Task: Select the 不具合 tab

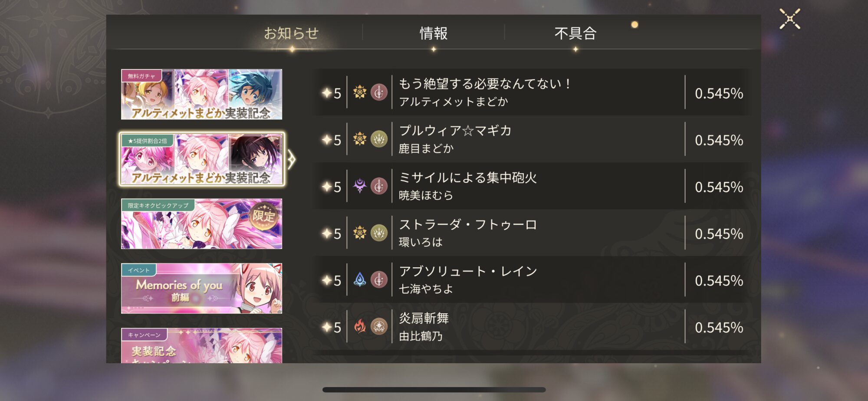Action: 575,33
